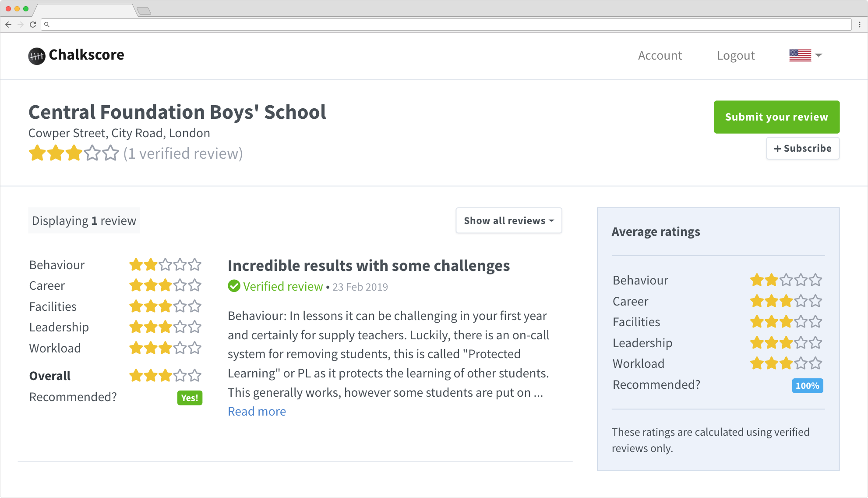Open the browser three-dot menu
The image size is (868, 498).
[860, 25]
